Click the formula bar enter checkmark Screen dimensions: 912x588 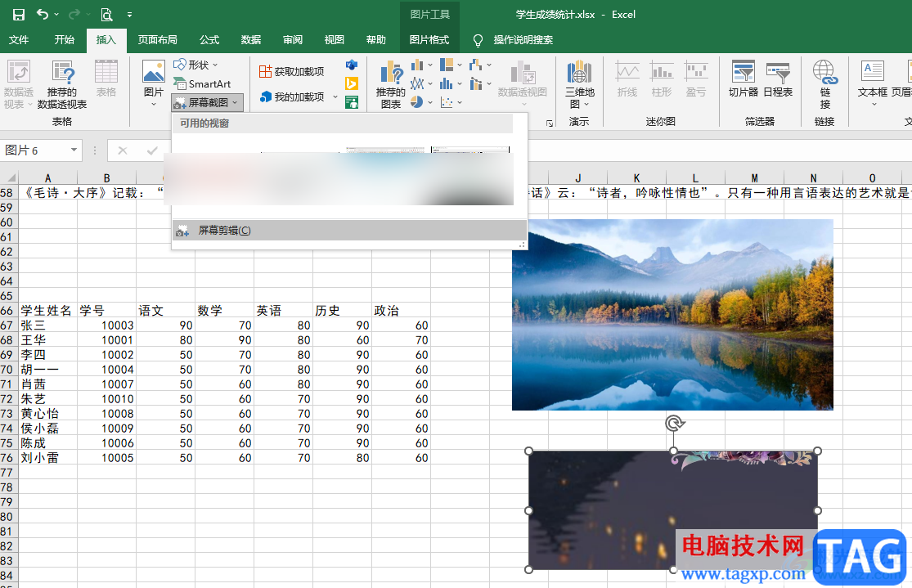152,150
